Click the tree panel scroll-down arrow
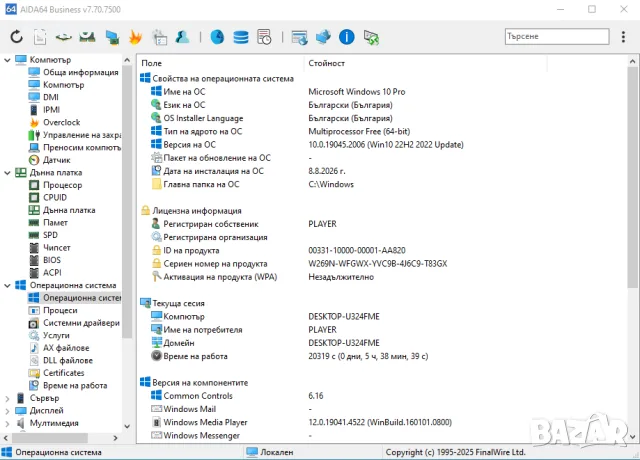The image size is (640, 460). pyautogui.click(x=127, y=426)
